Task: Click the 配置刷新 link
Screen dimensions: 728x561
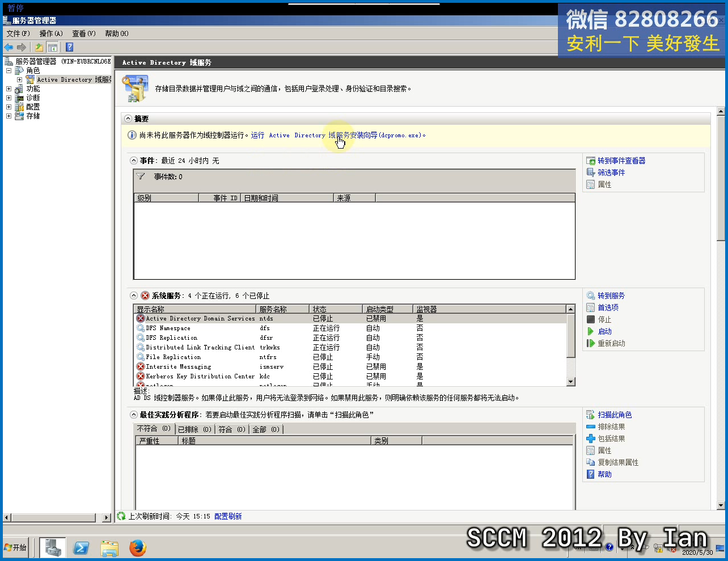Action: (x=228, y=516)
